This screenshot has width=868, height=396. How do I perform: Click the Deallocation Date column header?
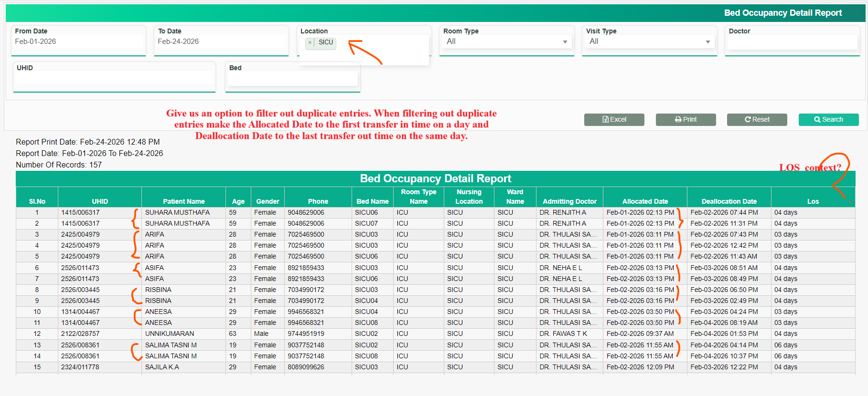pyautogui.click(x=729, y=201)
